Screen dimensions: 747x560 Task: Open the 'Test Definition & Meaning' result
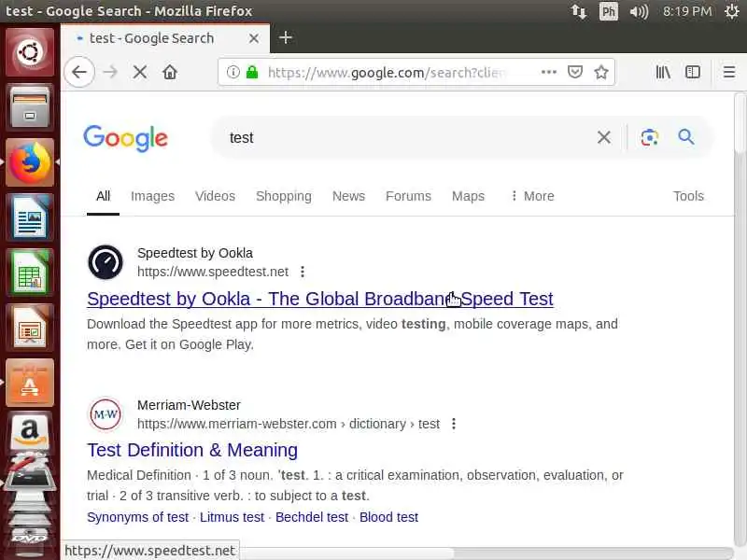[192, 450]
